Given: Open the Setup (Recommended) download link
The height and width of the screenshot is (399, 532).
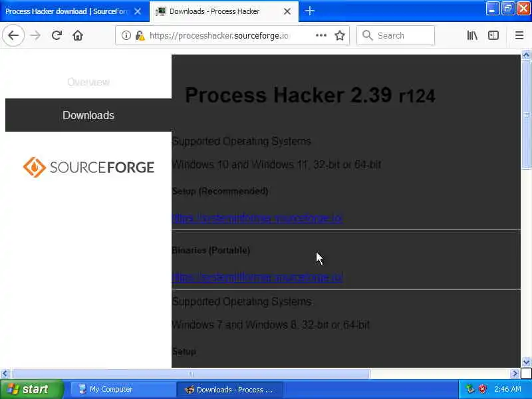Looking at the screenshot, I should 257,218.
